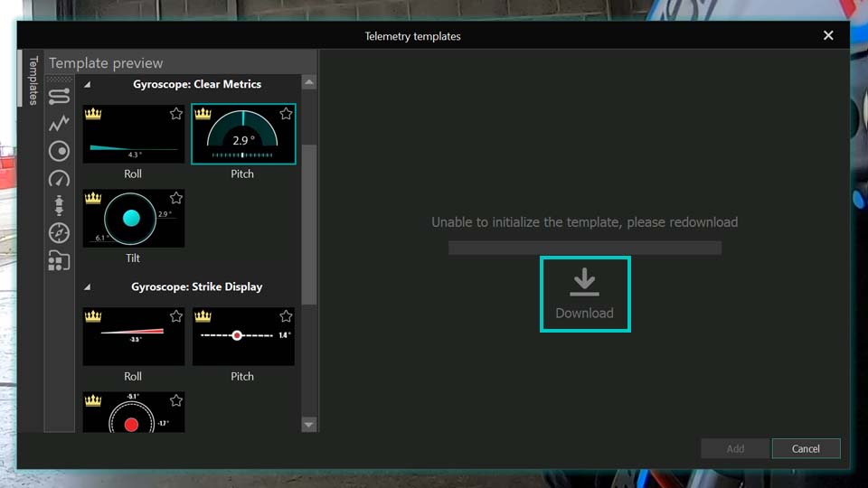Collapse the Gyroscope: Strike Display group
The height and width of the screenshot is (488, 868).
pos(88,287)
